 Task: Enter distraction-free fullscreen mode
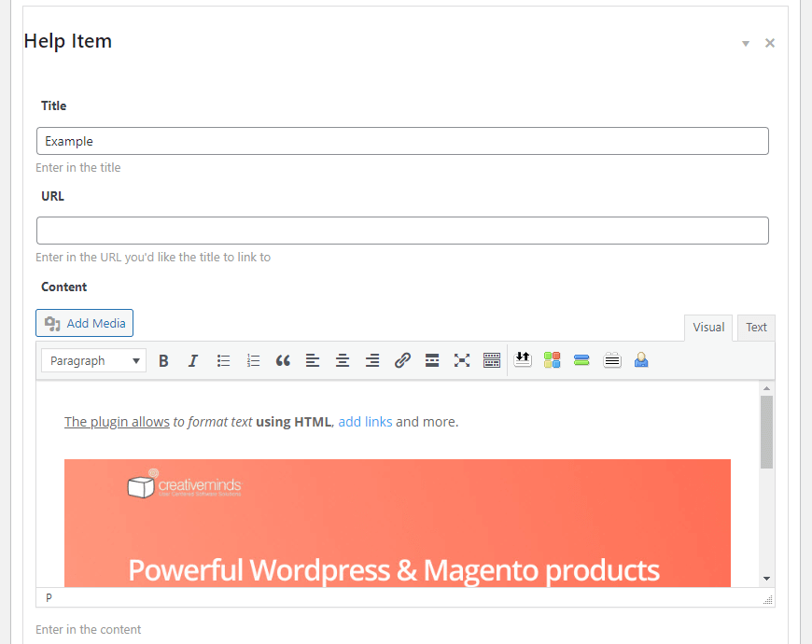coord(462,360)
